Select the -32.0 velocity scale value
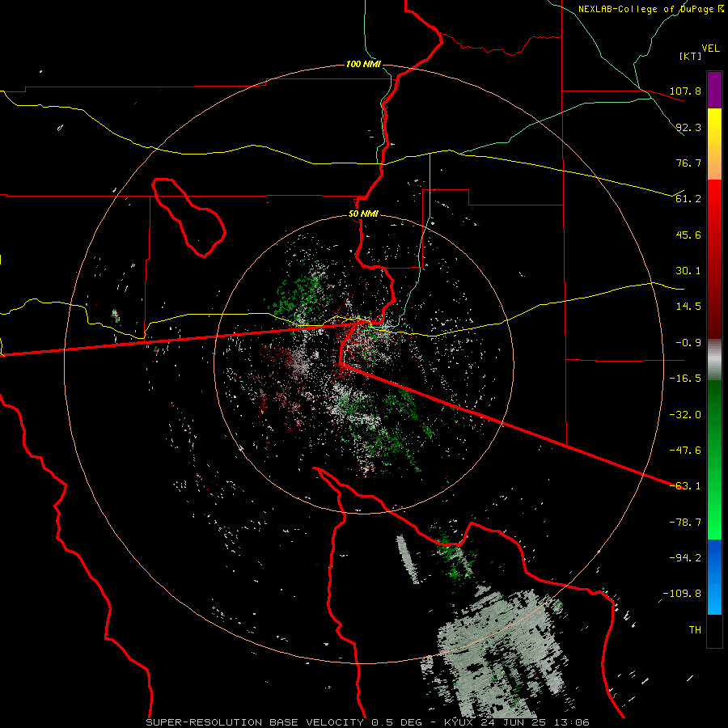728x728 pixels. click(685, 415)
